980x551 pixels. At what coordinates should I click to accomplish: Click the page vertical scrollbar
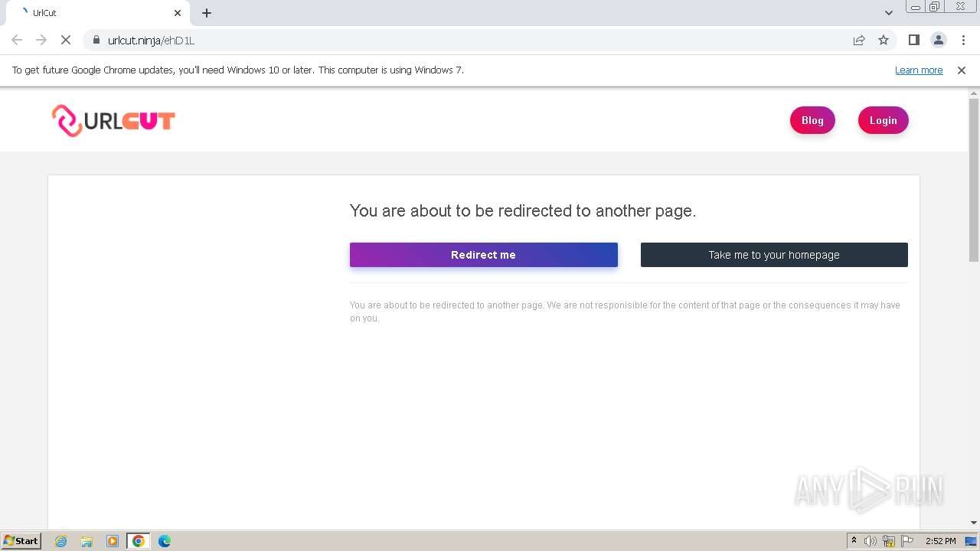point(974,180)
